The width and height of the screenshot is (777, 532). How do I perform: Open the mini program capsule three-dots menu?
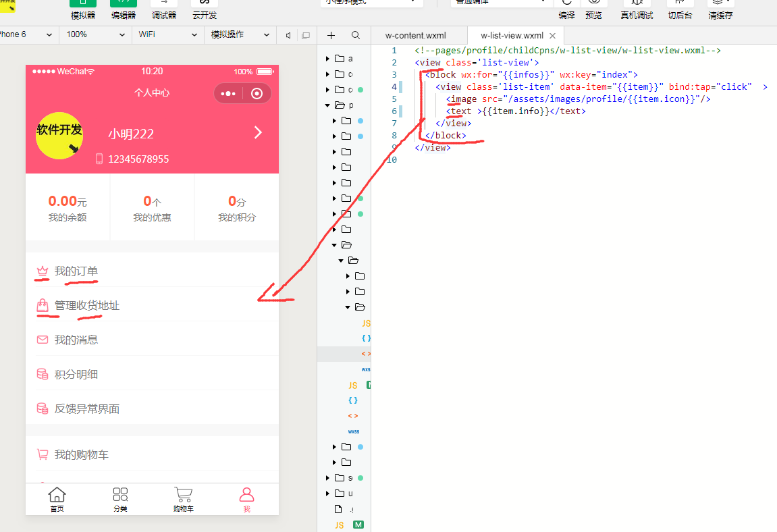[x=228, y=94]
